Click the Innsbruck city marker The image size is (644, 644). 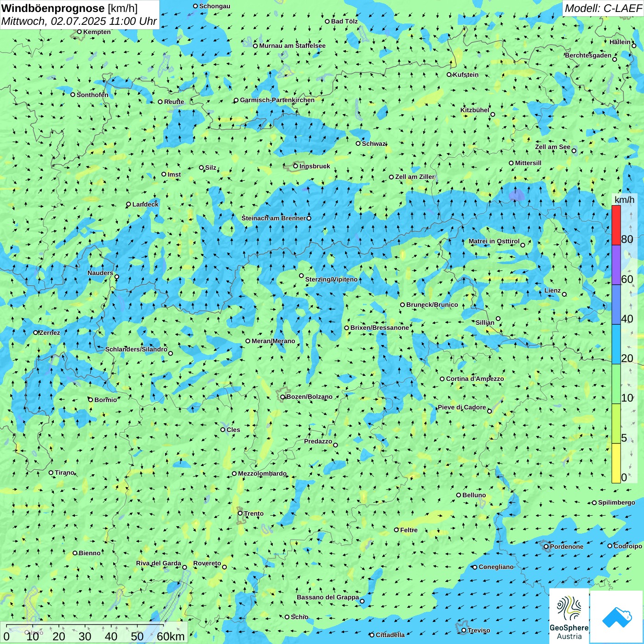tap(296, 166)
